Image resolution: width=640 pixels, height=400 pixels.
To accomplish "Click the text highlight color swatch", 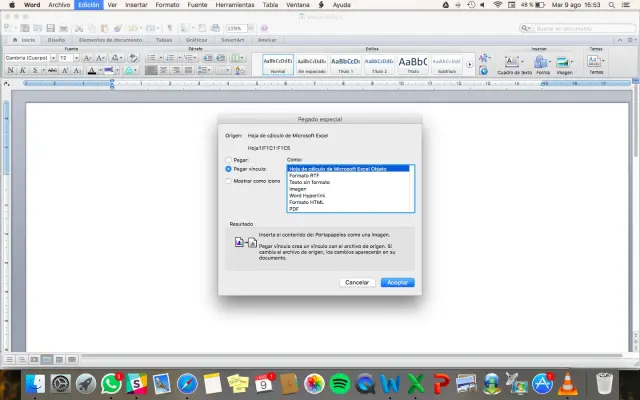I will [x=109, y=70].
